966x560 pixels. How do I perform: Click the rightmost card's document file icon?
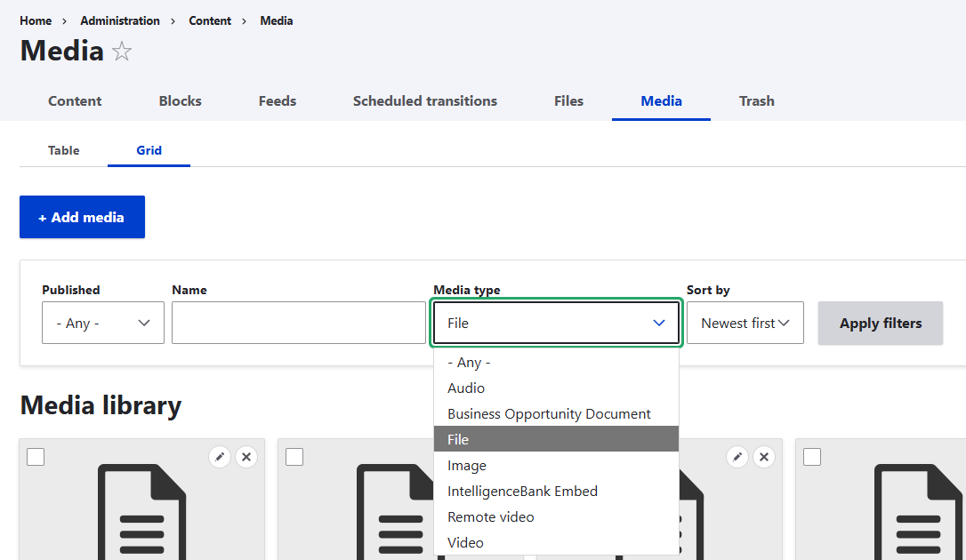[x=916, y=516]
